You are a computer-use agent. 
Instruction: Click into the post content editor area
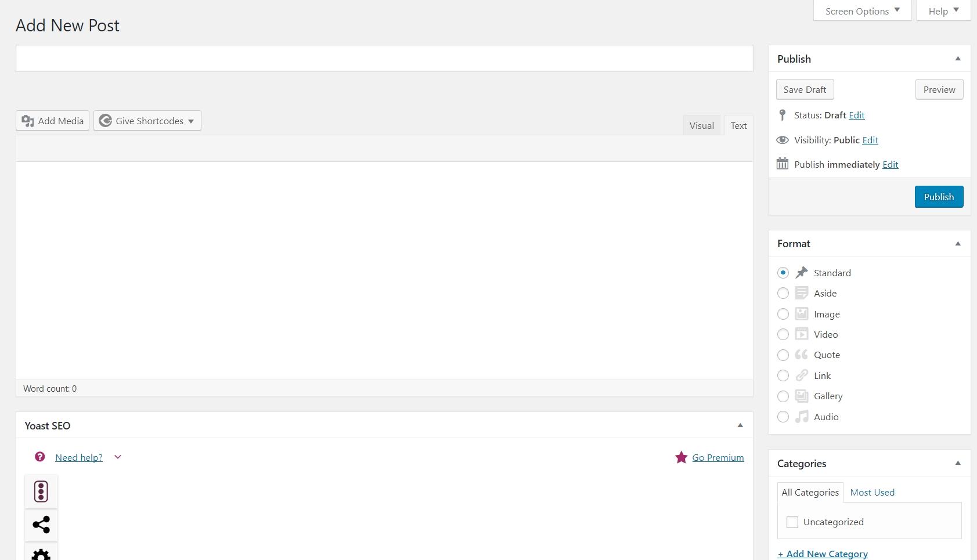tap(384, 270)
